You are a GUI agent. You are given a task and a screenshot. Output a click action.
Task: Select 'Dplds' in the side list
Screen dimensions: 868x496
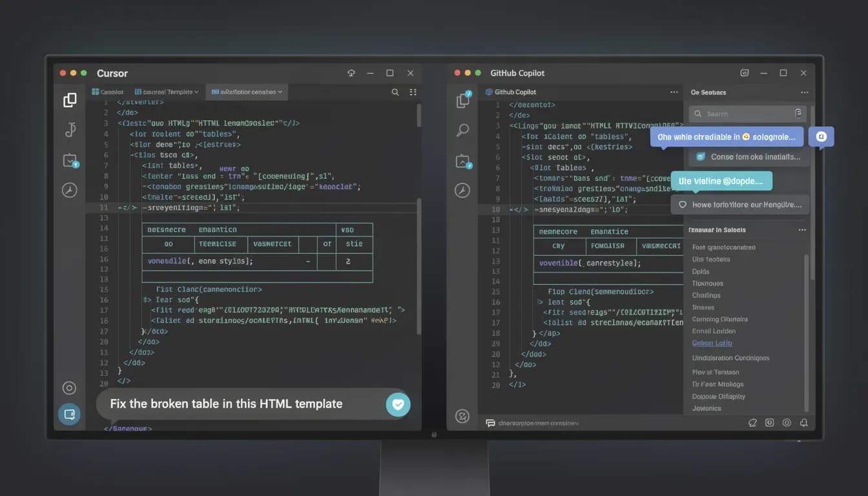click(701, 272)
